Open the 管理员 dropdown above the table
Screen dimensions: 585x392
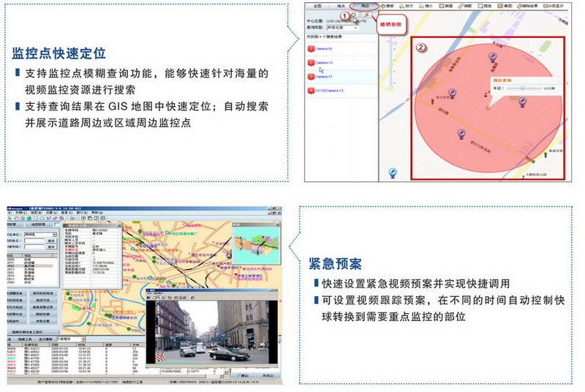click(x=71, y=339)
